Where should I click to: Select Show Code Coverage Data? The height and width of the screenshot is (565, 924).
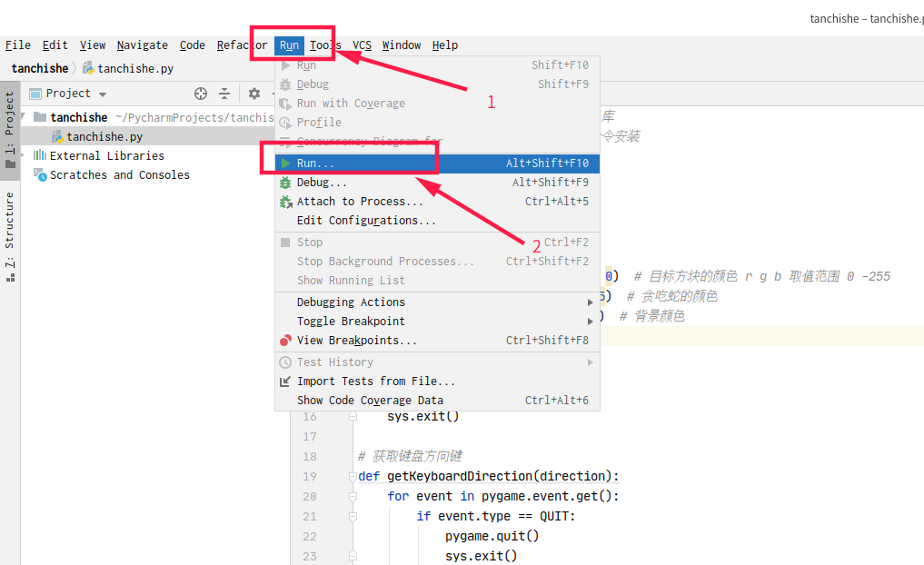[437, 401]
